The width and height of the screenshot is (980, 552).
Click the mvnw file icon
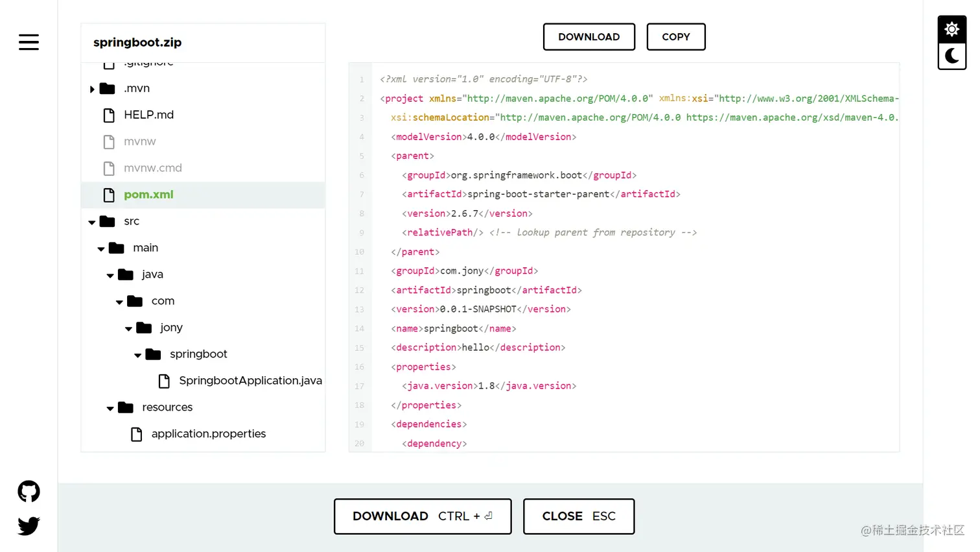tap(109, 142)
